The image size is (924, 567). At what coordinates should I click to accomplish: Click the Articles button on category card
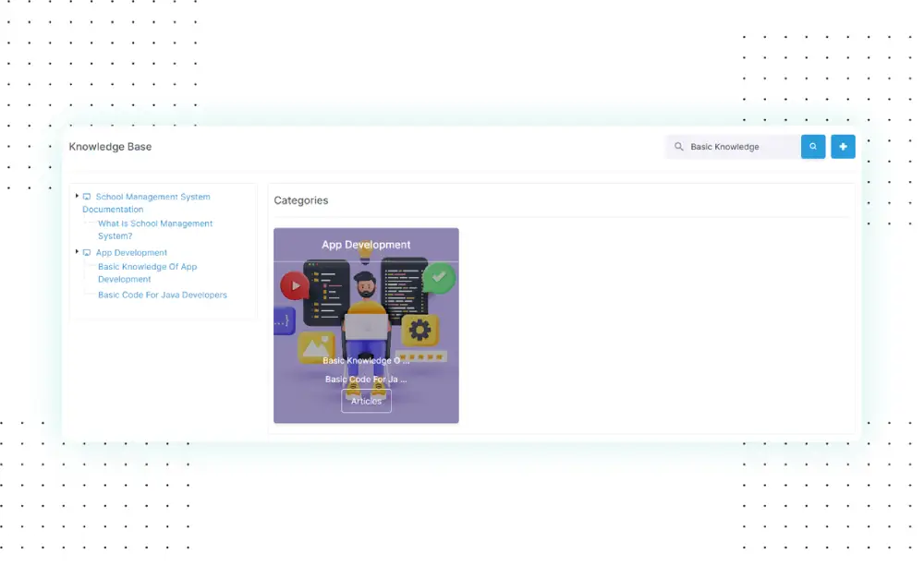tap(366, 401)
